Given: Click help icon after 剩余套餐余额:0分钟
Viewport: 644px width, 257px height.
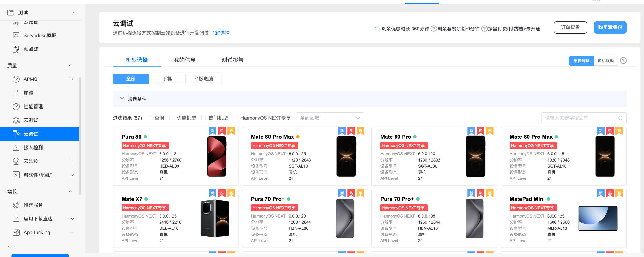Looking at the screenshot, I should point(484,29).
